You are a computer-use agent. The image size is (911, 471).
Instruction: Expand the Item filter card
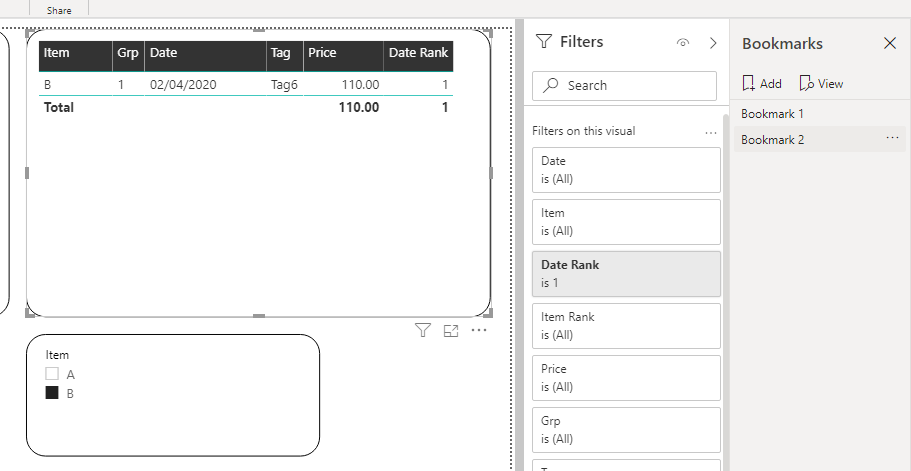click(626, 222)
